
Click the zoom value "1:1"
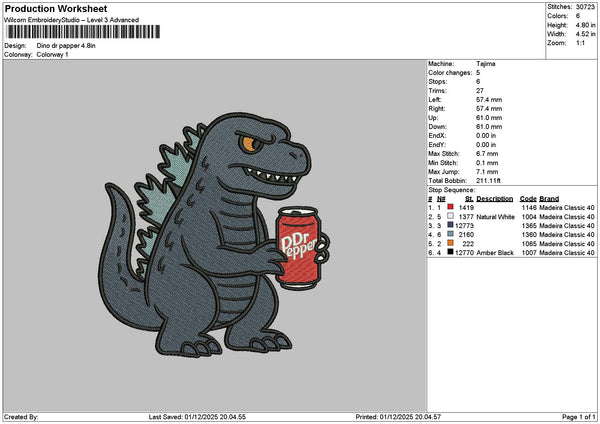580,43
